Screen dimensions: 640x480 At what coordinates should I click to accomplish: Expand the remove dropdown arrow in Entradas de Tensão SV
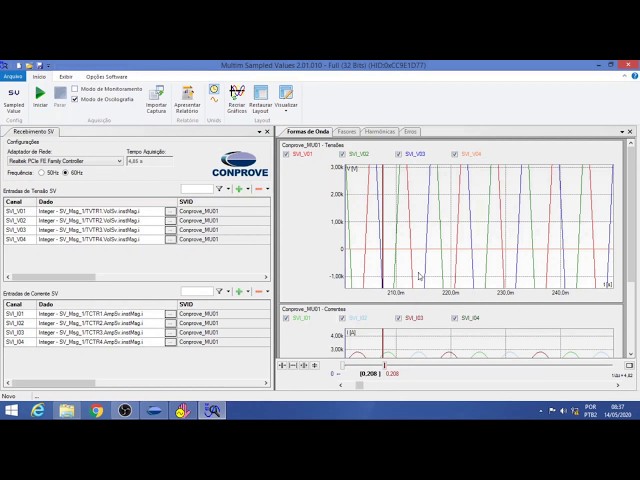[x=267, y=189]
